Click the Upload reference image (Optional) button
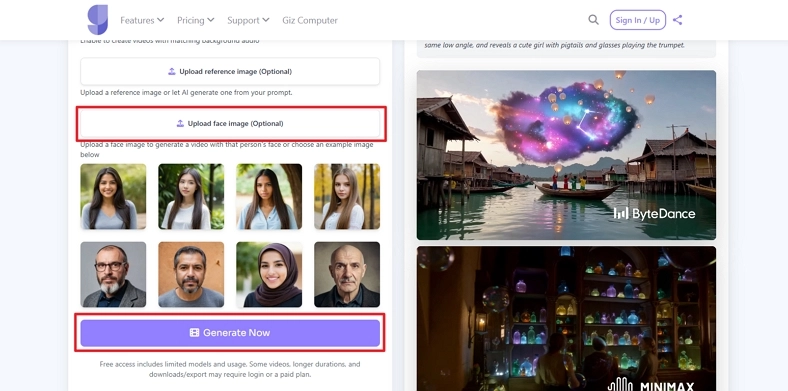The width and height of the screenshot is (788, 391). coord(230,71)
